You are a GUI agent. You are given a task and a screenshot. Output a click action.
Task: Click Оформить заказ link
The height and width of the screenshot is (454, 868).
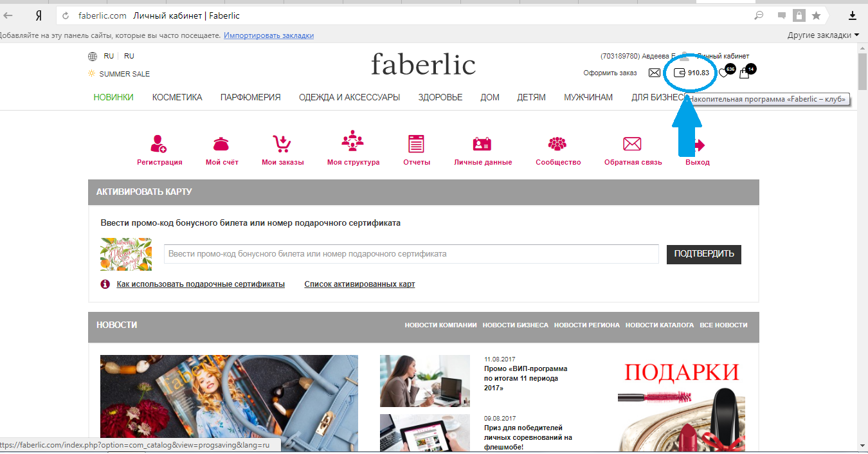(610, 73)
